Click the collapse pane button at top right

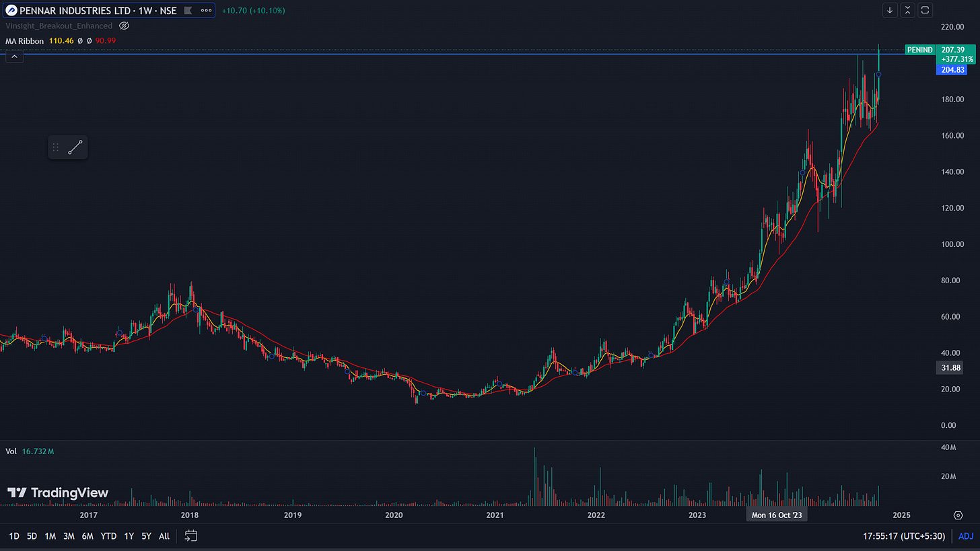[908, 10]
